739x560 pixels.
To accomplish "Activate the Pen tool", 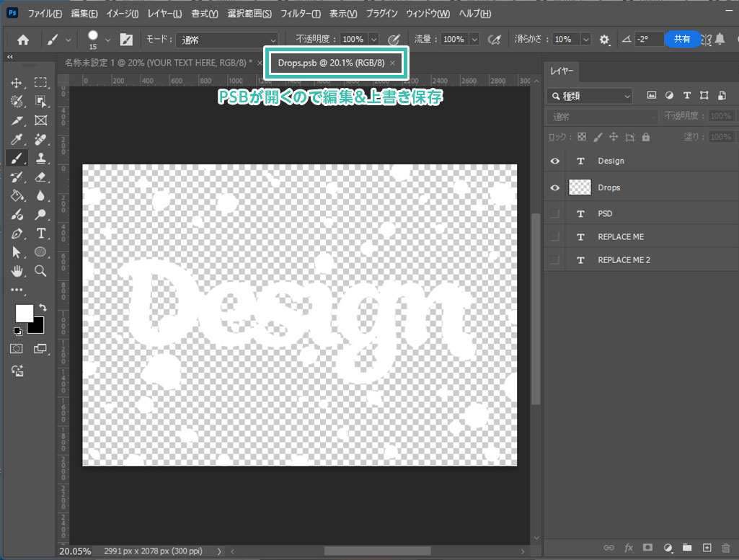I will [17, 233].
